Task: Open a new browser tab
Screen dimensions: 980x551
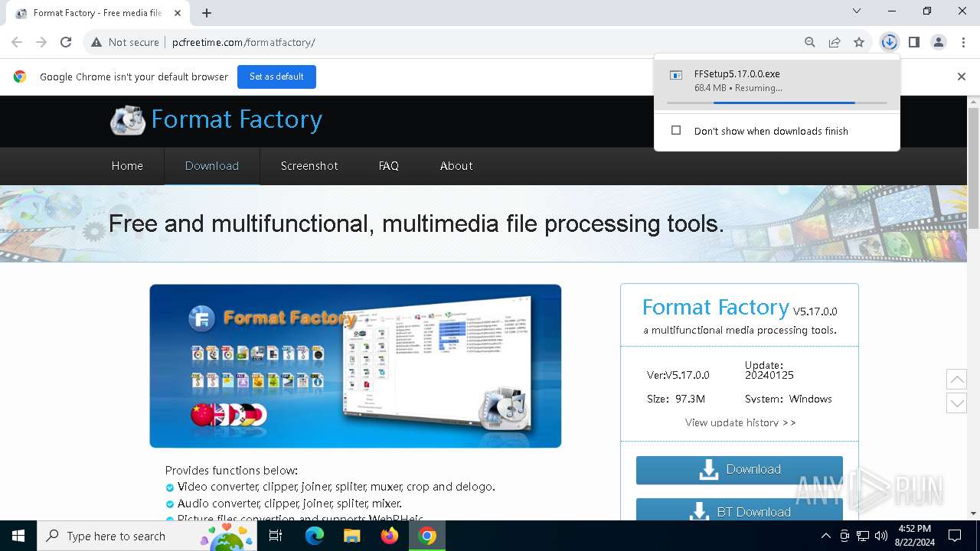Action: [207, 13]
